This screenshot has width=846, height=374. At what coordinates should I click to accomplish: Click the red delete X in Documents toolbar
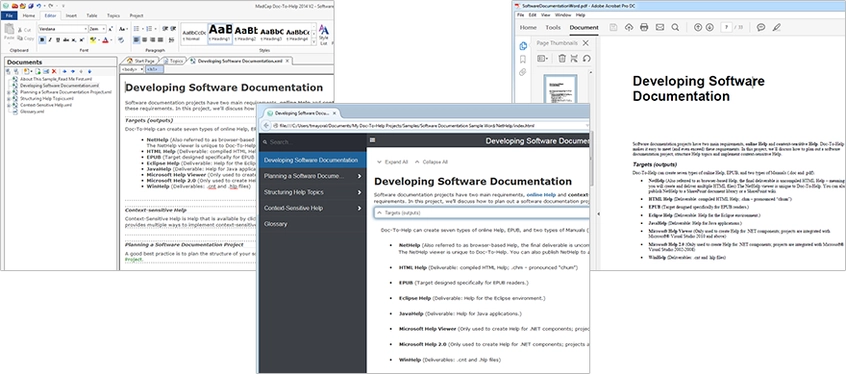54,71
